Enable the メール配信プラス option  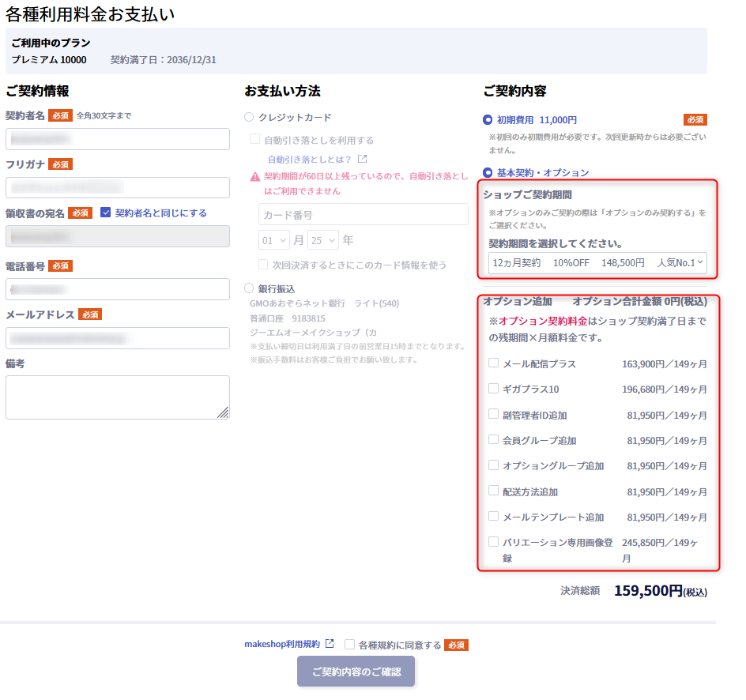pos(493,363)
